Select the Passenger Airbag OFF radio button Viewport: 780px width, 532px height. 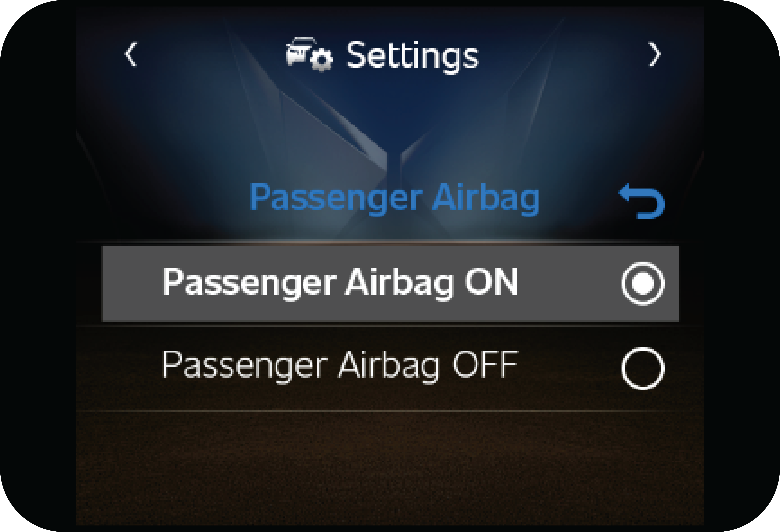pyautogui.click(x=642, y=368)
